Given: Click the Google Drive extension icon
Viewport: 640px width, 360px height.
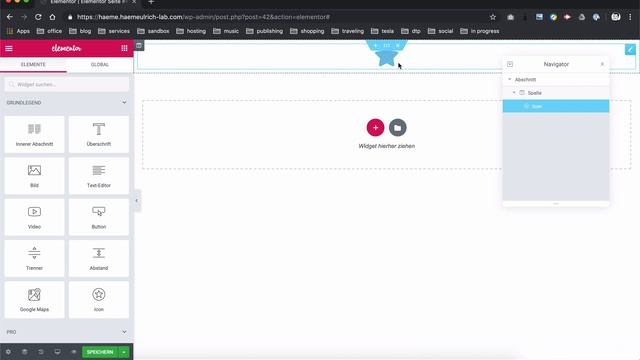Looking at the screenshot, I should 582,17.
